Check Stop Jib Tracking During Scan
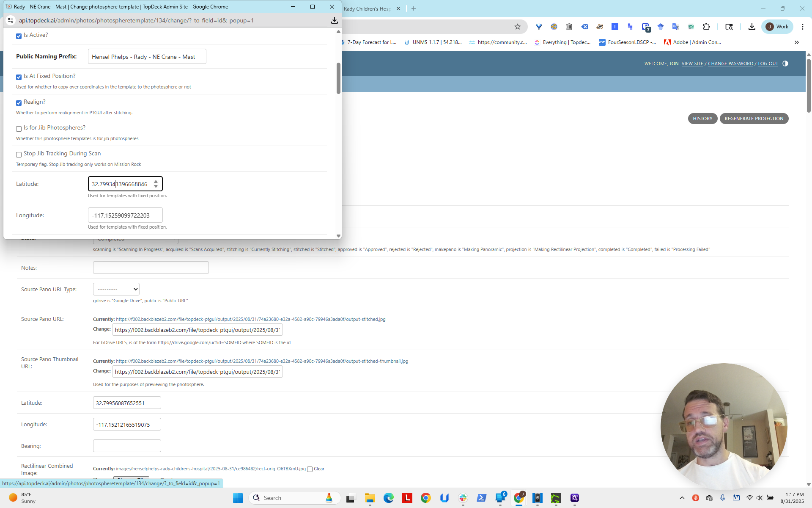Viewport: 812px width, 508px height. (19, 155)
